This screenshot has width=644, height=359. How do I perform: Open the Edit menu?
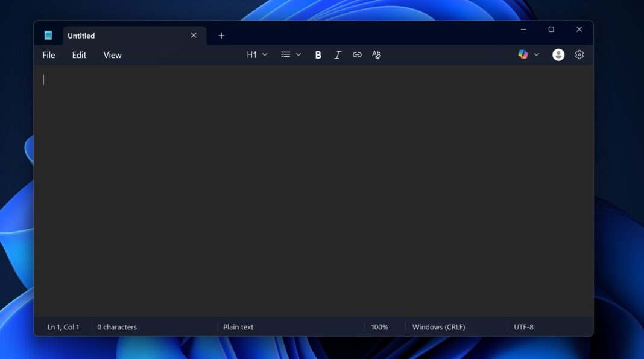tap(78, 54)
